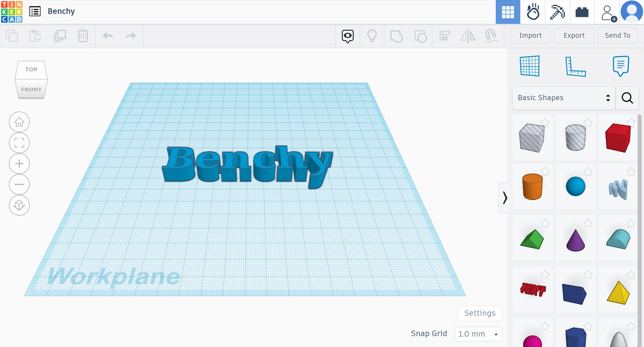Switch to orthographic view cube icon
Viewport: 644px width, 347px height.
19,205
